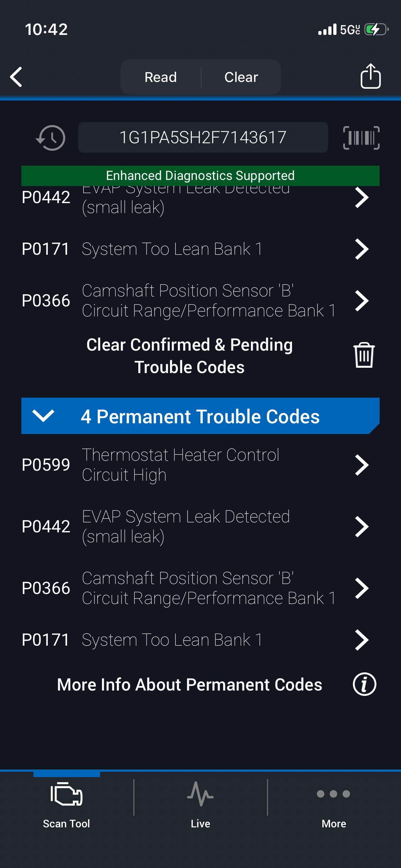
Task: Open the permanent P0366 camshaft sensor chevron
Action: click(x=362, y=588)
